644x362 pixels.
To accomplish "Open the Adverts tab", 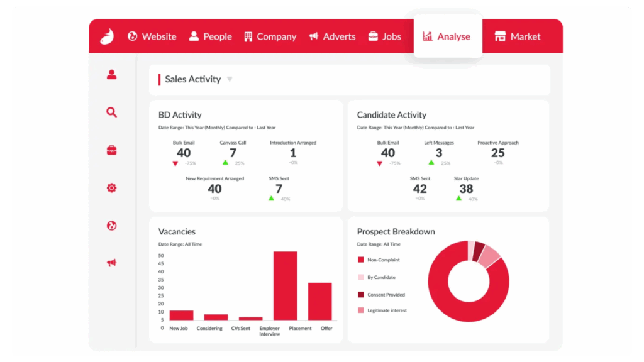I will tap(332, 36).
